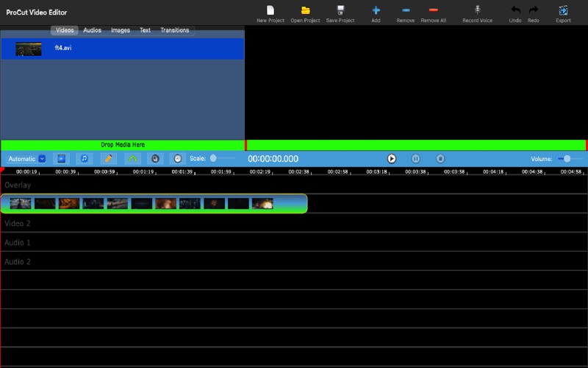Click the Audio 1 track label
This screenshot has width=588, height=368.
click(x=17, y=243)
